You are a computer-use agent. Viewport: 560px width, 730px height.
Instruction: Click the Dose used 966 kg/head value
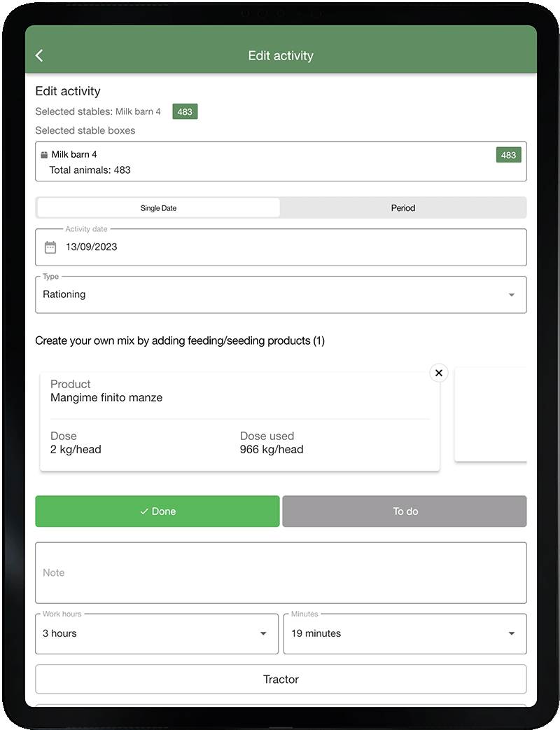[x=272, y=449]
